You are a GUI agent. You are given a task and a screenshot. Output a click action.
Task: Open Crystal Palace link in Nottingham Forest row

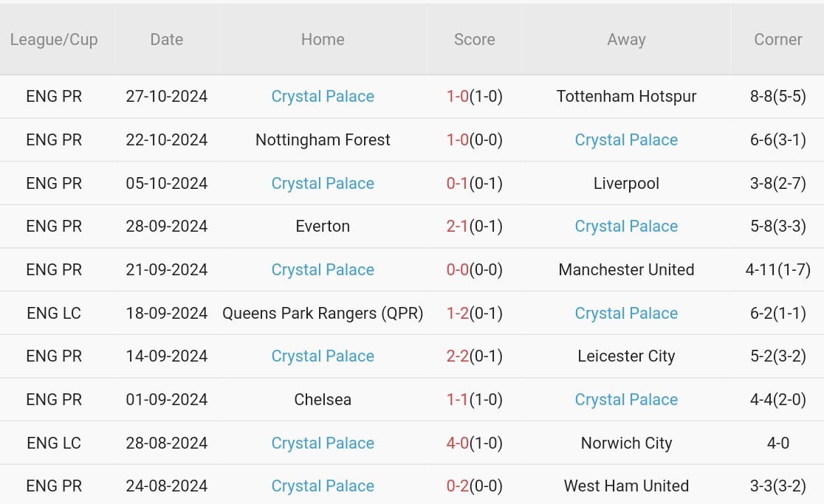pos(626,140)
